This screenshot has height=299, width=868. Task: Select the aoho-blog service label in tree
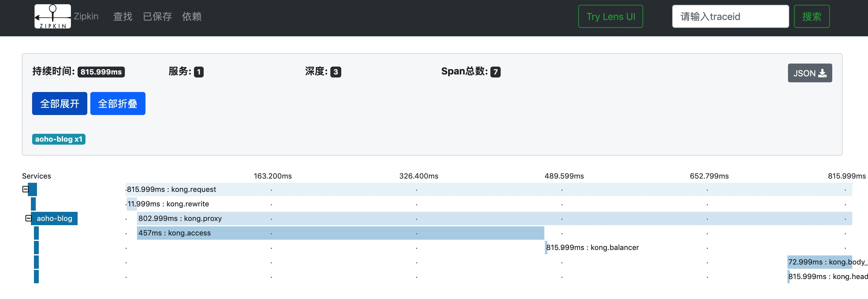coord(54,218)
